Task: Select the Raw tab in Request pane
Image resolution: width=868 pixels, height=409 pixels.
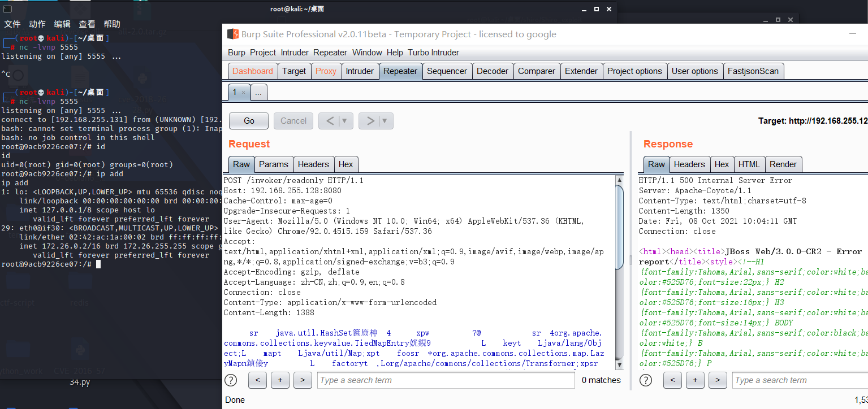Action: tap(241, 164)
